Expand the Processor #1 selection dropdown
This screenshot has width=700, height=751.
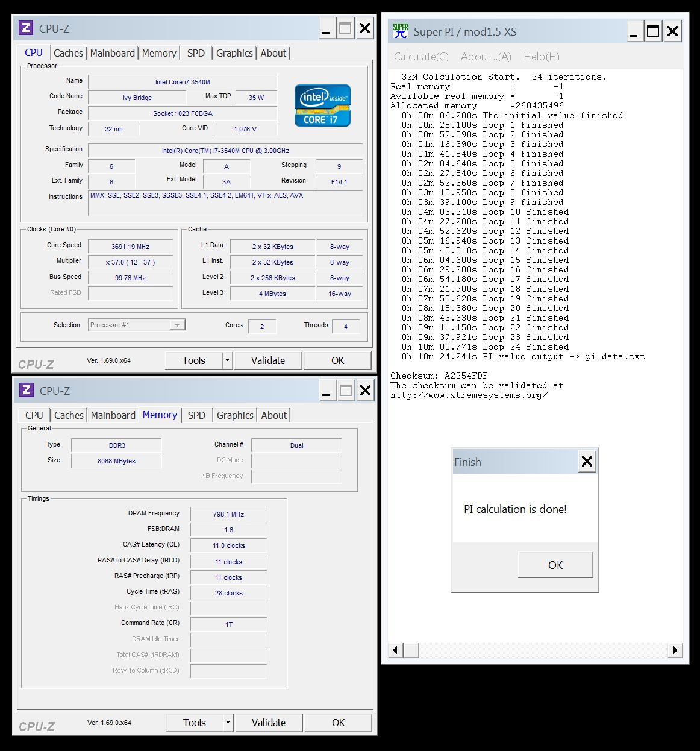[177, 325]
